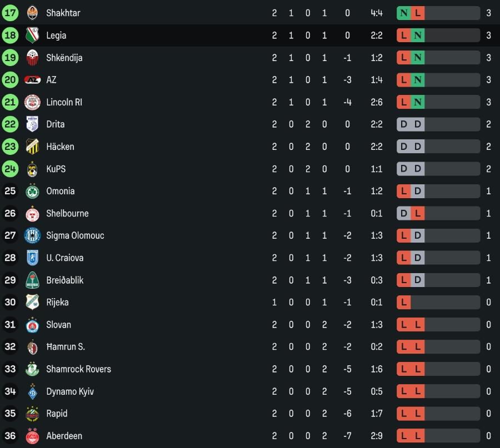500x448 pixels.
Task: Click Shelbourne's grey D form badge
Action: point(404,213)
